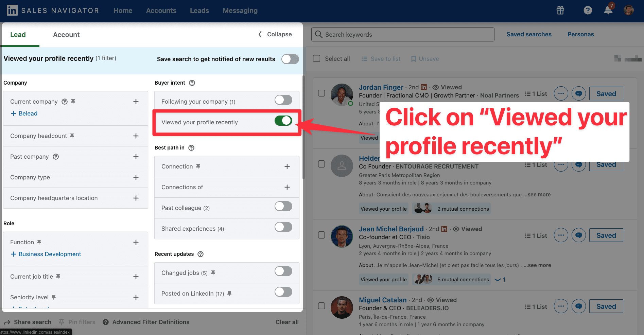Click the Recent updates help icon
Viewport: 644px width, 335px height.
tap(201, 254)
